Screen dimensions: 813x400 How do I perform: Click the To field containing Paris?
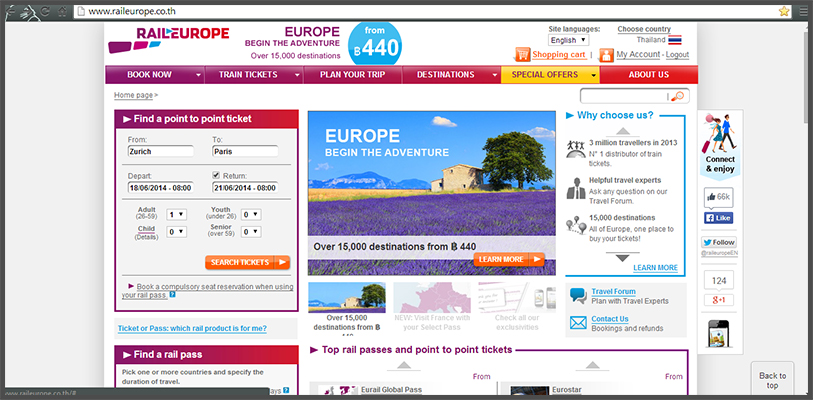[245, 151]
